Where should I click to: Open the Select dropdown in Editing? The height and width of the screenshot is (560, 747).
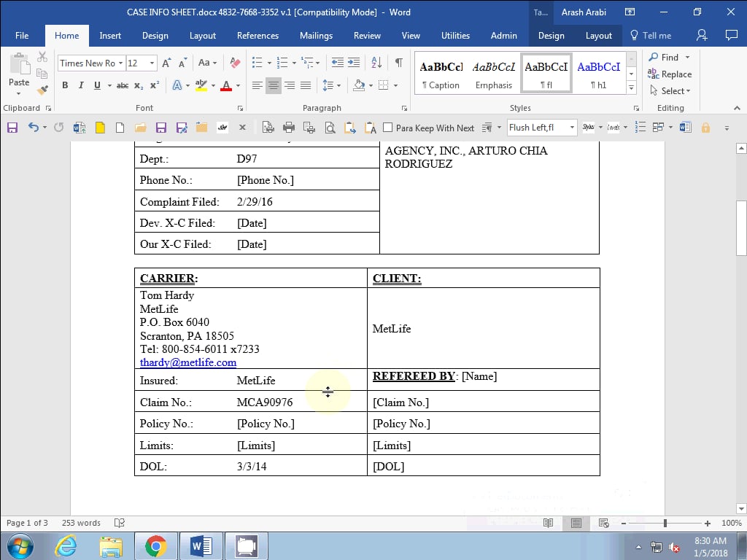[x=670, y=90]
